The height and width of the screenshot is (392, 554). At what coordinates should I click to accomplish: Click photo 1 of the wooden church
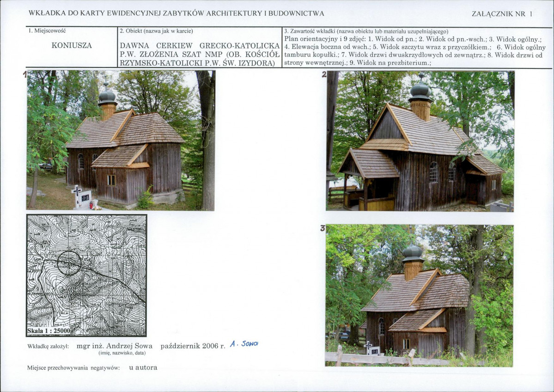click(x=121, y=141)
